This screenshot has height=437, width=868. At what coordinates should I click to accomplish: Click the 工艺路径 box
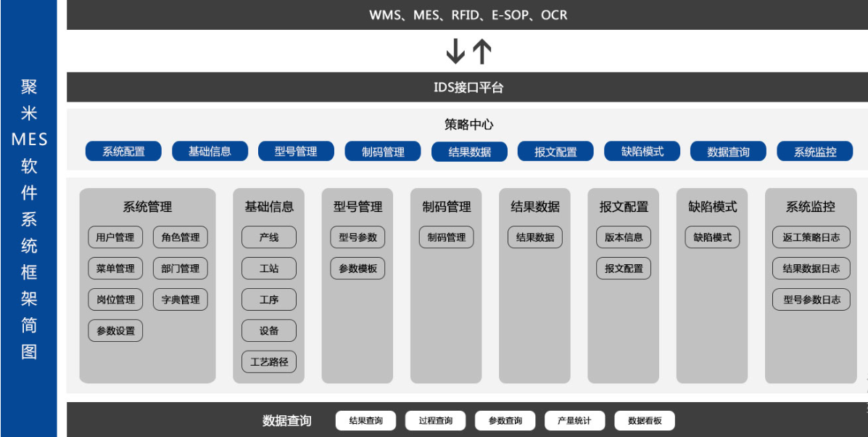[269, 362]
